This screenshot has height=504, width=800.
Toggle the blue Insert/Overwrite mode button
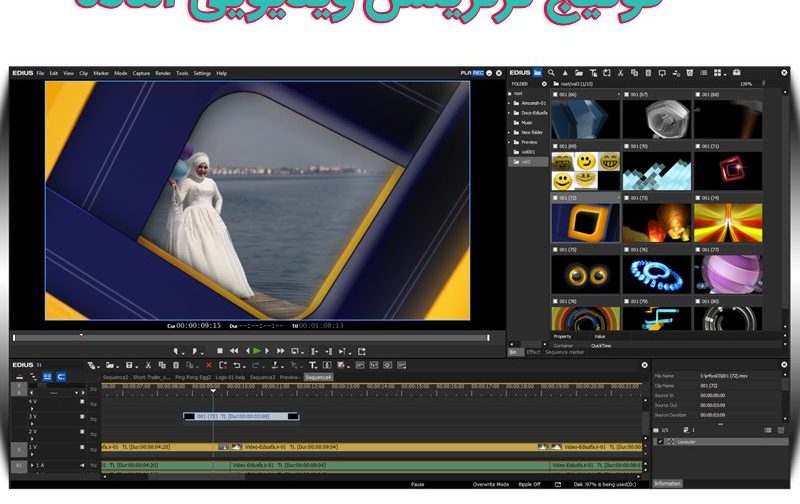tap(47, 377)
